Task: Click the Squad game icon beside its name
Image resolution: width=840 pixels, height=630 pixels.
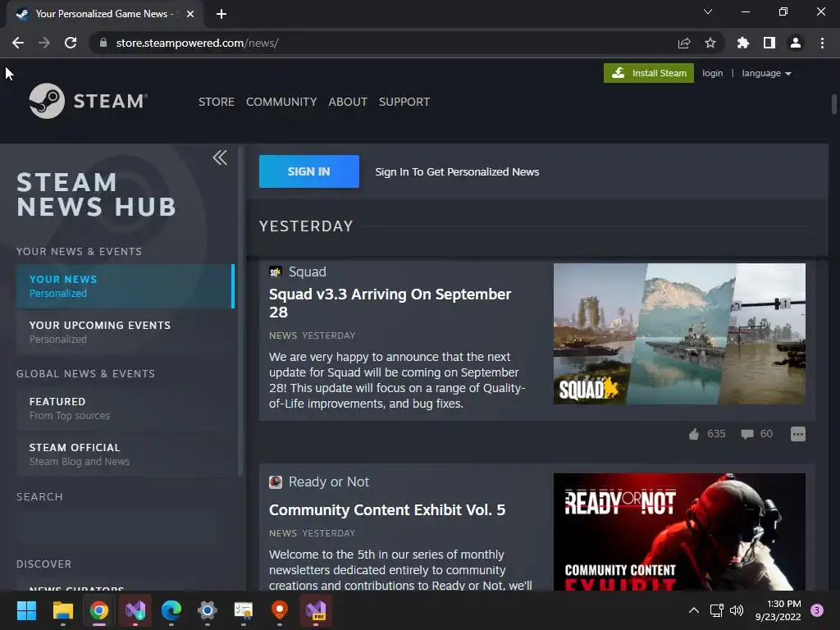Action: pos(276,272)
